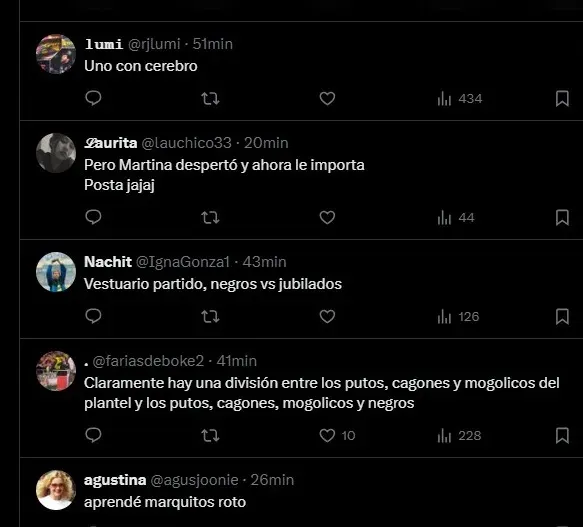The height and width of the screenshot is (527, 583).
Task: Open agustina's avatar picture
Action: [x=56, y=490]
